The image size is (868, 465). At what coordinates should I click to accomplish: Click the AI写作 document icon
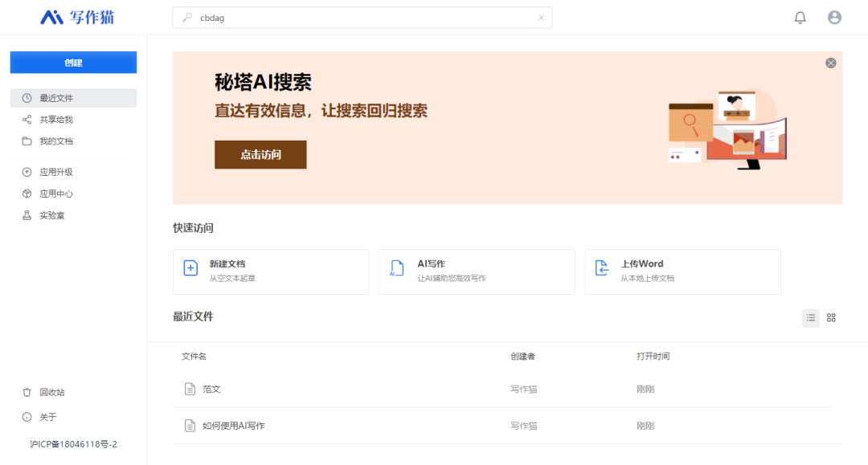point(396,268)
